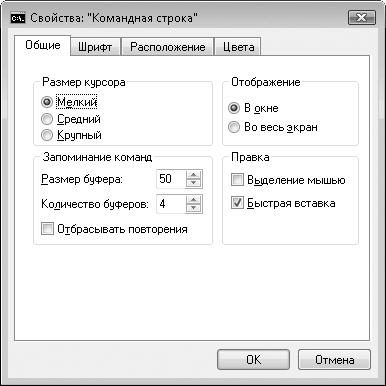
Task: Click the Отмена button
Action: tap(334, 359)
